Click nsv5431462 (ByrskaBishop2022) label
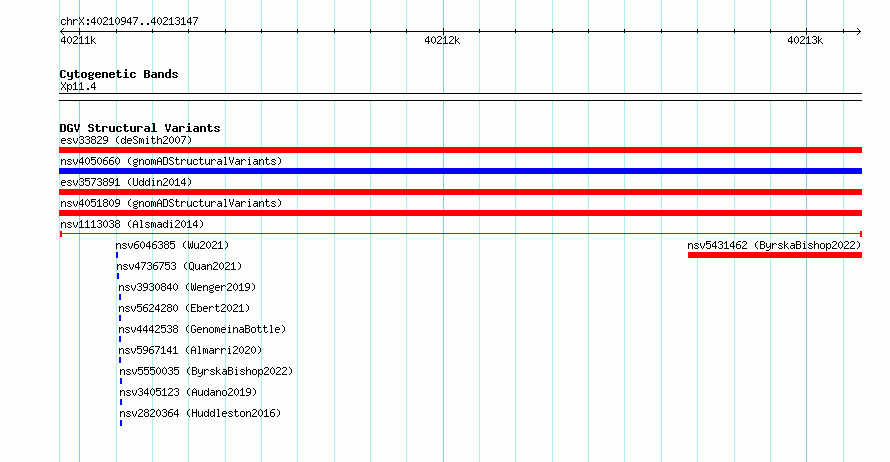Viewport: 890px width, 462px height. (774, 245)
